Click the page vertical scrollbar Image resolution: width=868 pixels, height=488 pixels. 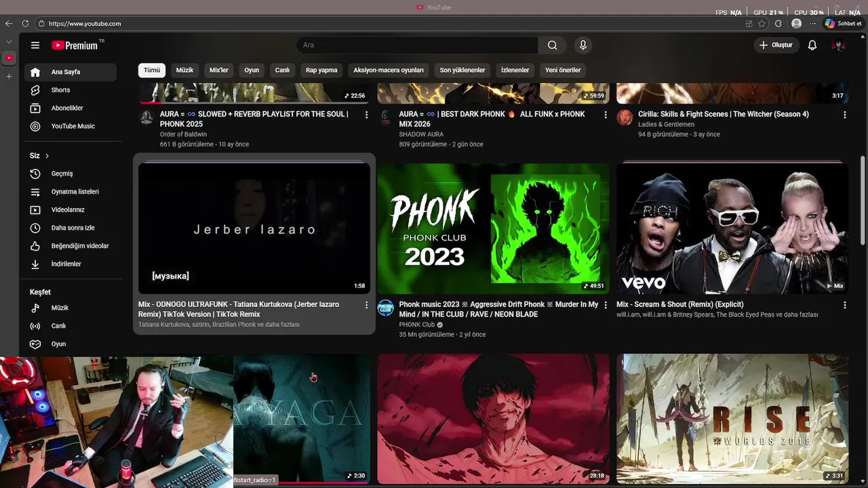coord(863,200)
